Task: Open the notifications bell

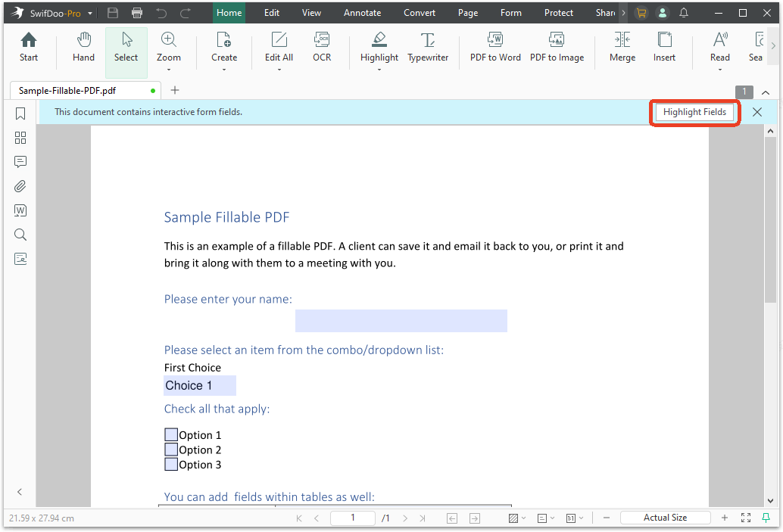Action: click(684, 14)
